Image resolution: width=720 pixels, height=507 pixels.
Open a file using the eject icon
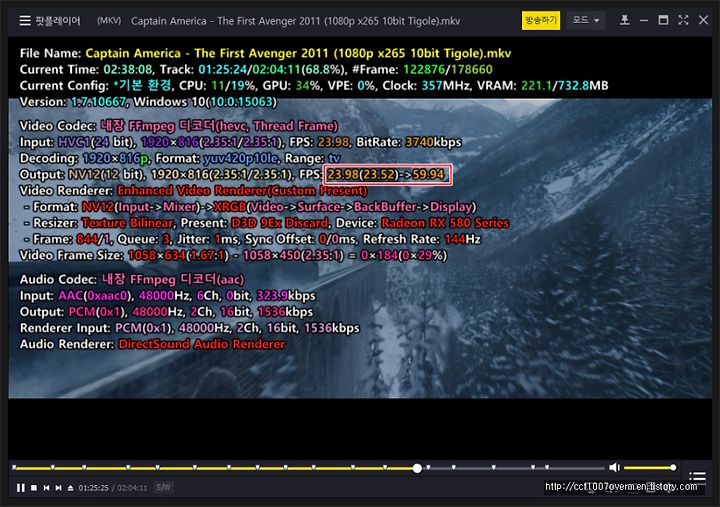point(70,488)
